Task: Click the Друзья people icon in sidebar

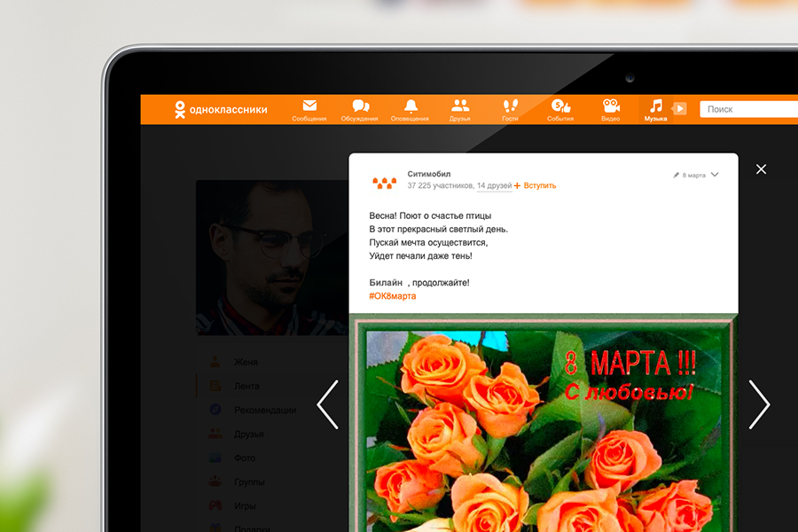Action: click(x=215, y=434)
